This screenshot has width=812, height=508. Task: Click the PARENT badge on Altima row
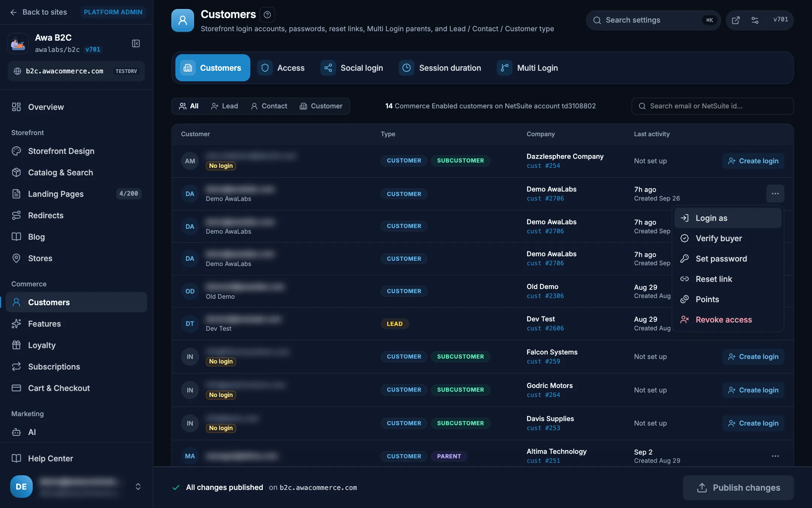(x=449, y=456)
